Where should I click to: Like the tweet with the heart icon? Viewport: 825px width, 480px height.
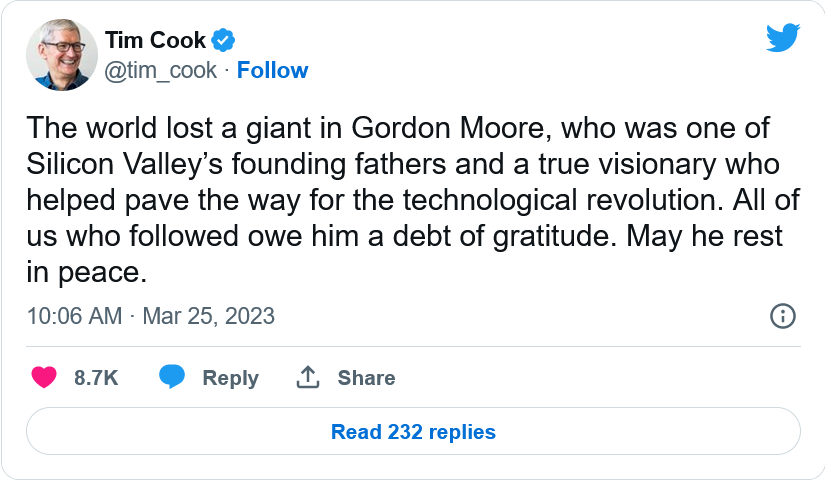pyautogui.click(x=43, y=377)
